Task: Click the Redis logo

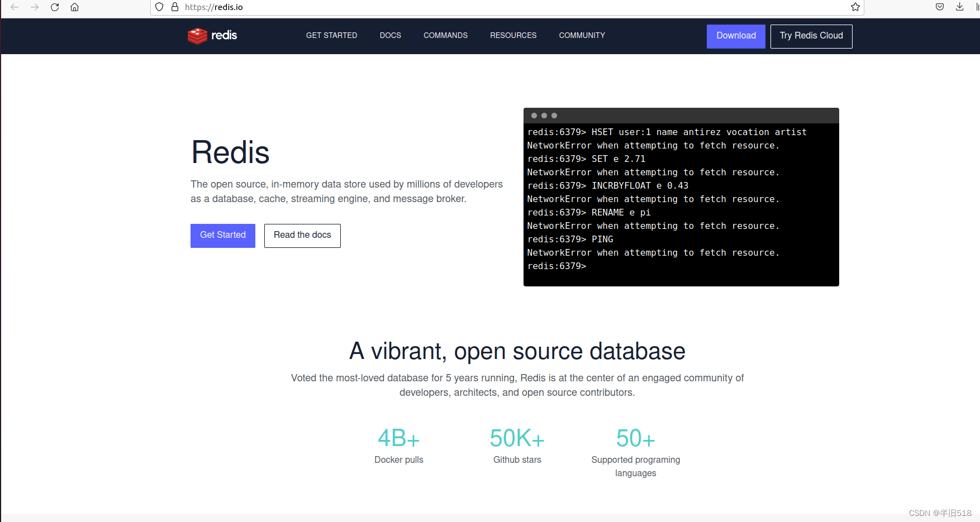Action: point(212,36)
